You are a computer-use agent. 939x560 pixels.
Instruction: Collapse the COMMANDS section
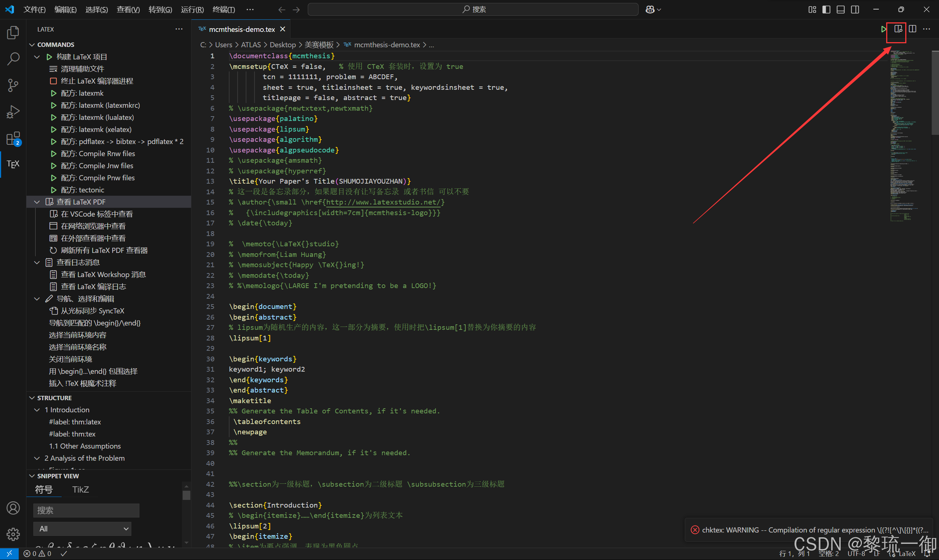32,44
